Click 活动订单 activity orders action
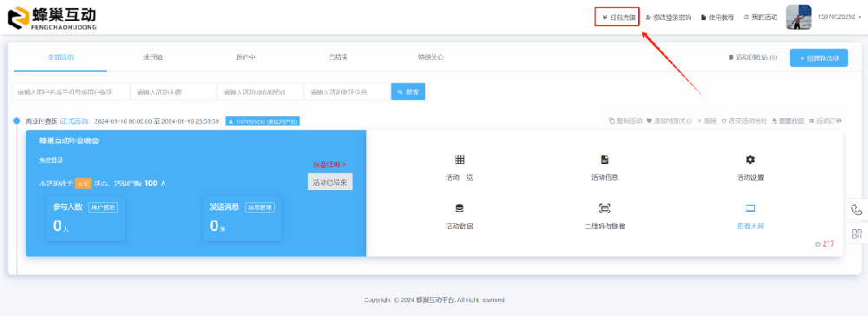The height and width of the screenshot is (316, 868). (x=825, y=122)
